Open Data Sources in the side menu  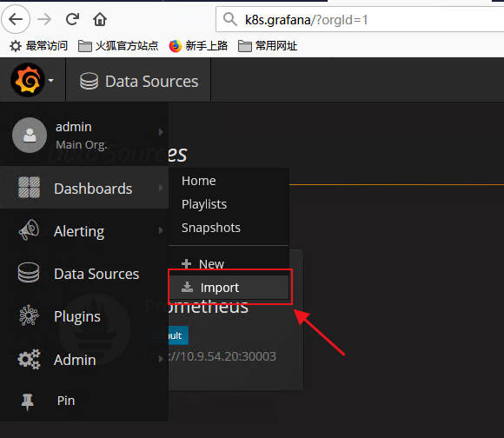coord(84,274)
